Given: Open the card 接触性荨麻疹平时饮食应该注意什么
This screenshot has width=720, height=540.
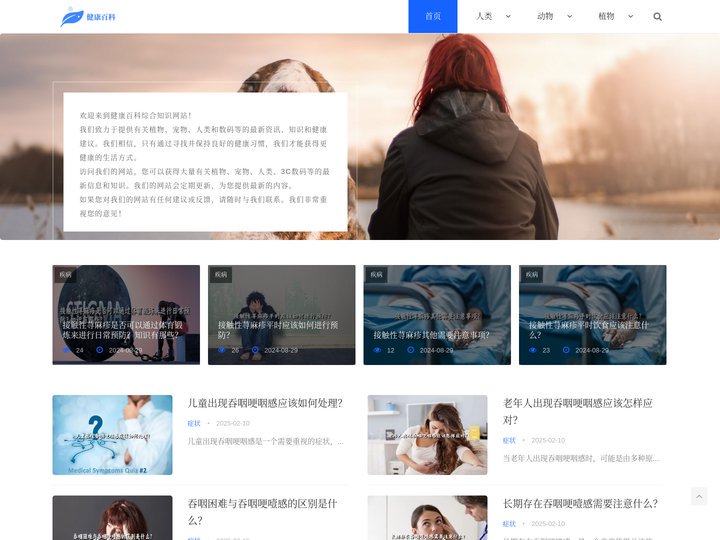Looking at the screenshot, I should click(592, 315).
